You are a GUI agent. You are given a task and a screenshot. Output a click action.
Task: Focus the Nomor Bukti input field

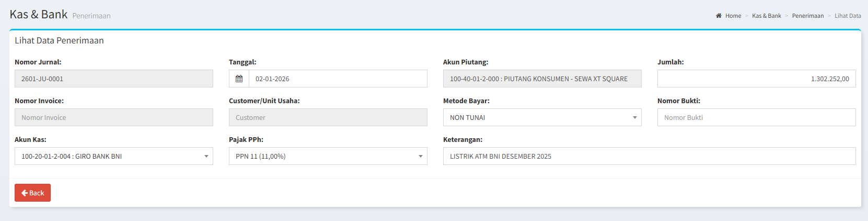tap(756, 117)
